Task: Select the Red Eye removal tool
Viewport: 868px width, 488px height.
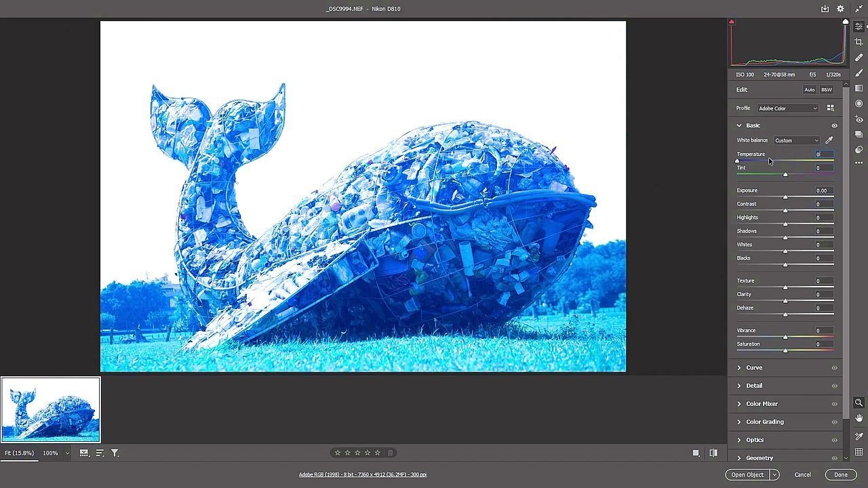Action: point(859,119)
